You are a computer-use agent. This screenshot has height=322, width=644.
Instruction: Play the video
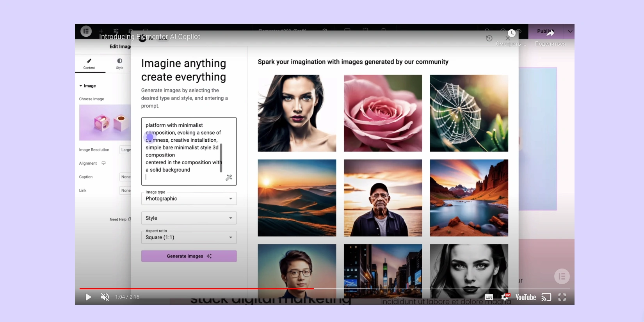coord(89,297)
